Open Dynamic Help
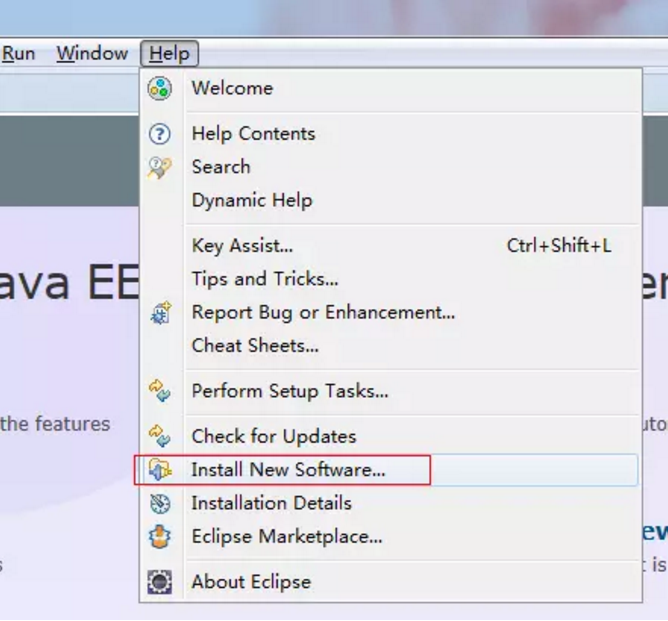 [390, 201]
